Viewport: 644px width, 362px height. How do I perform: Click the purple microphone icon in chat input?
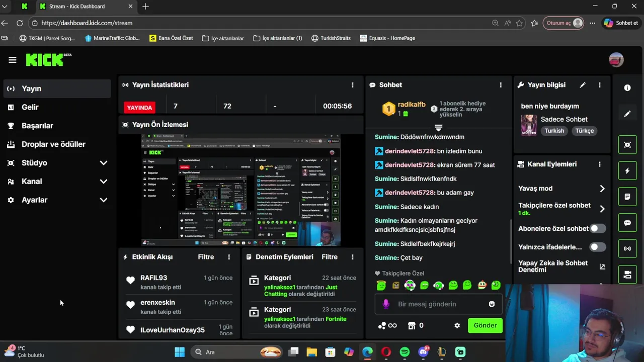click(x=386, y=304)
